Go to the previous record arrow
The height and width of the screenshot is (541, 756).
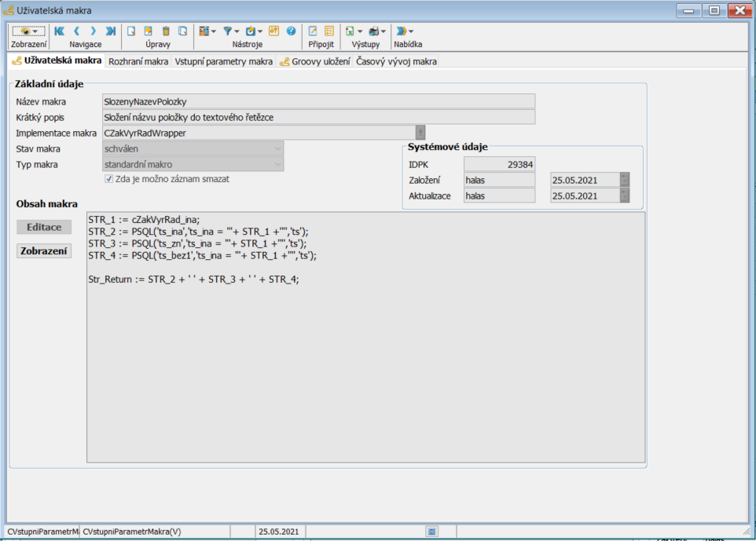tap(77, 31)
